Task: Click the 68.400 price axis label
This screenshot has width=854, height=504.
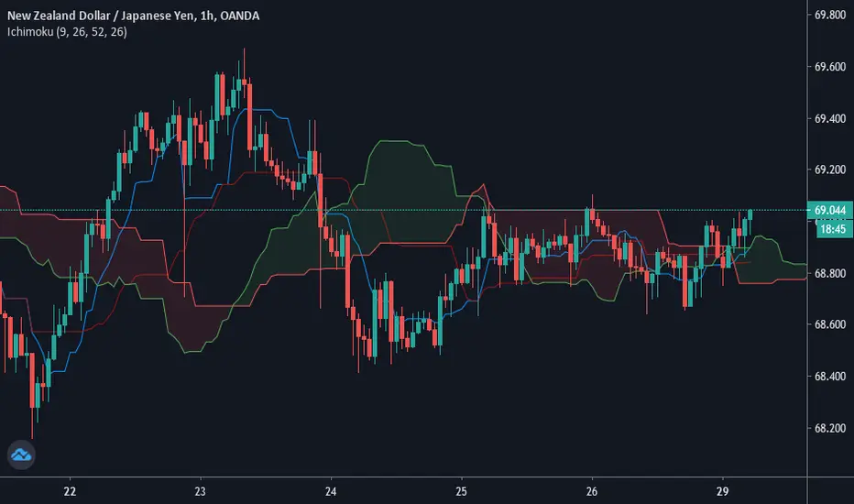Action: 830,377
